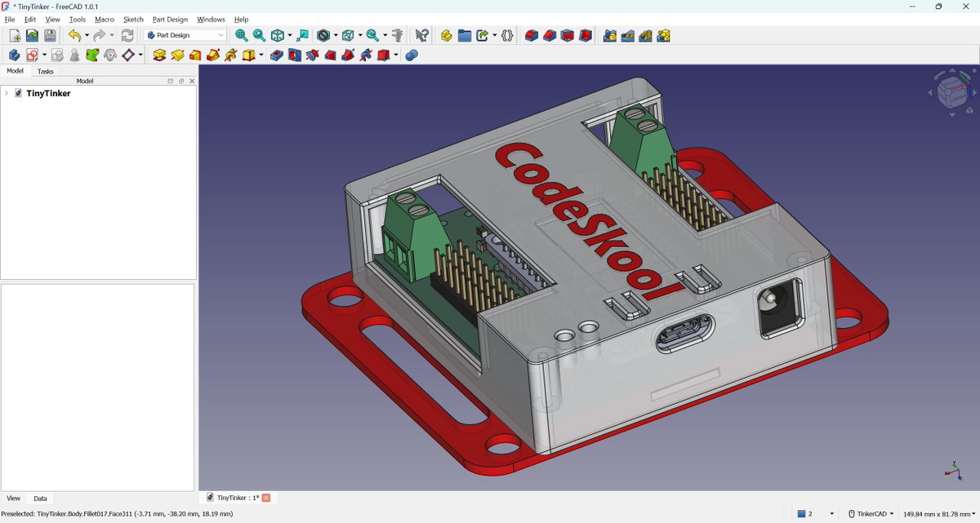Viewport: 980px width, 523px height.
Task: Select the TinyTinker : 1* document tab
Action: (x=238, y=498)
